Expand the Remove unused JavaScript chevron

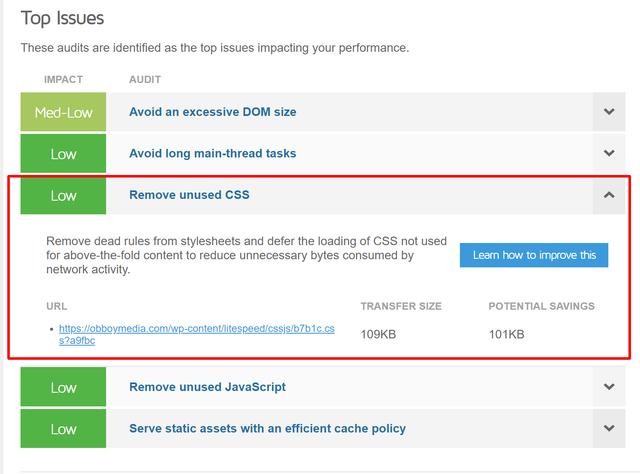[x=609, y=387]
